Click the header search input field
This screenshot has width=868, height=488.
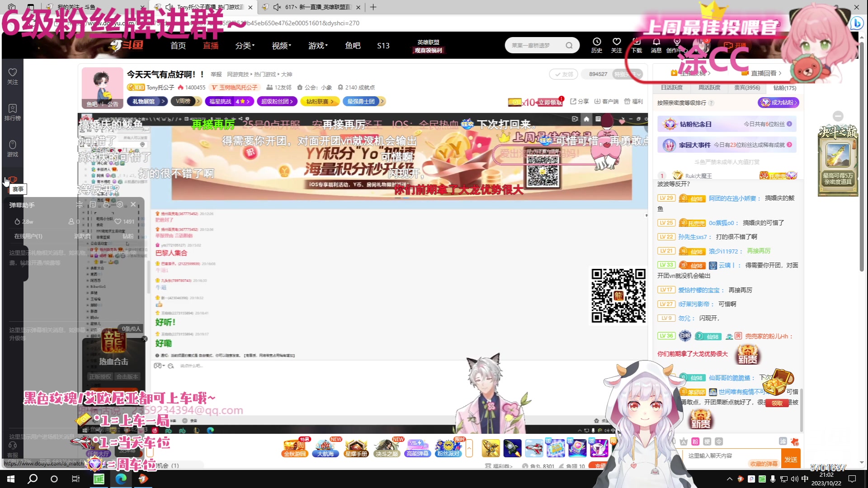click(x=536, y=45)
